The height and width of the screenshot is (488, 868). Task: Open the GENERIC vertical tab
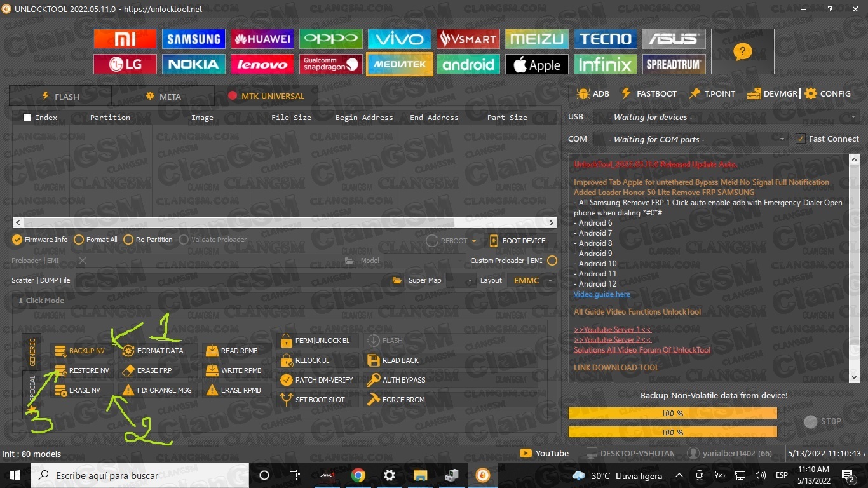(x=32, y=351)
